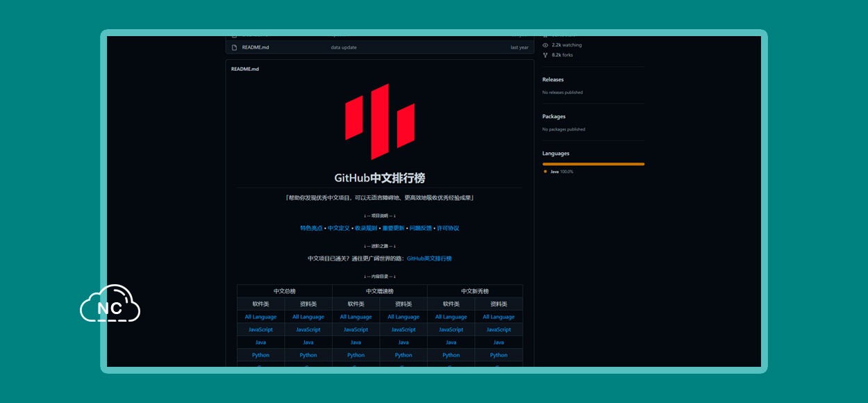Click the 中文增速榜 table header

380,291
